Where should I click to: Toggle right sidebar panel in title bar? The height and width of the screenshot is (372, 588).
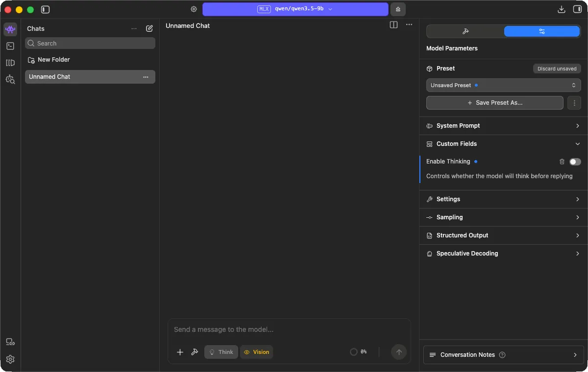[x=577, y=9]
